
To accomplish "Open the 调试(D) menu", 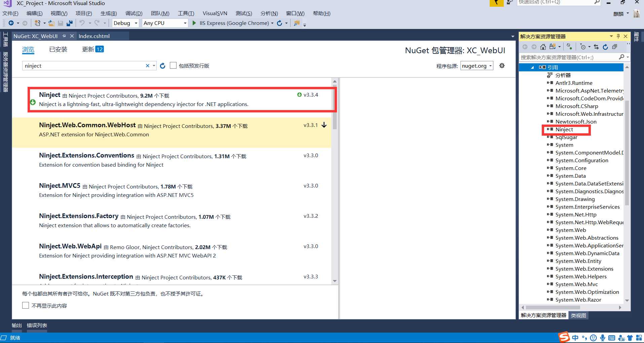I will pyautogui.click(x=134, y=13).
